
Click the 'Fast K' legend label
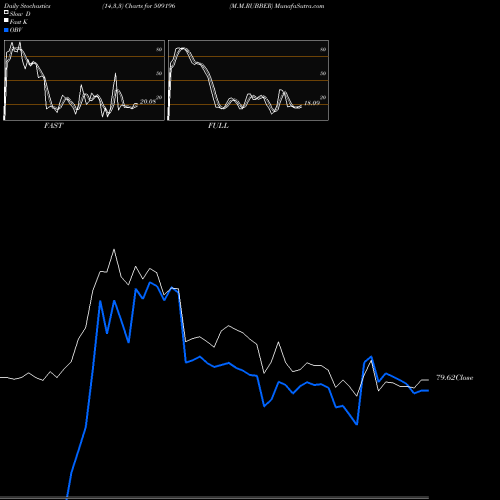(19, 22)
